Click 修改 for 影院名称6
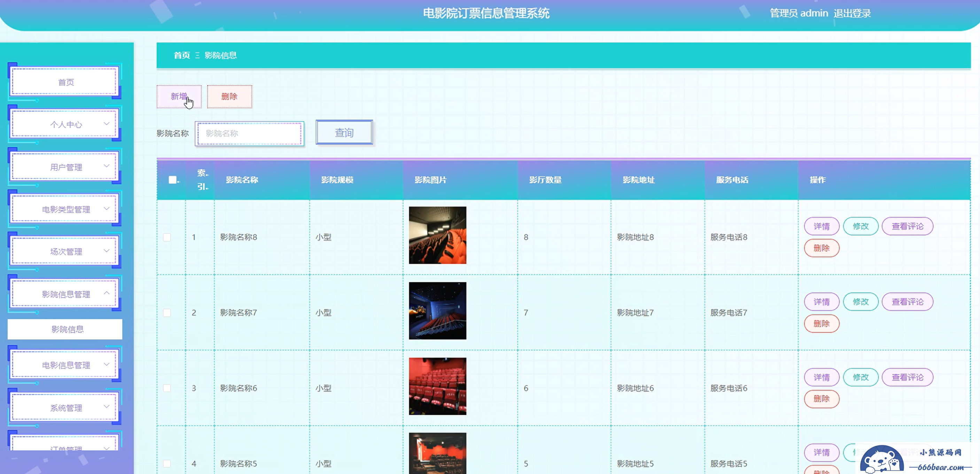 click(x=861, y=377)
